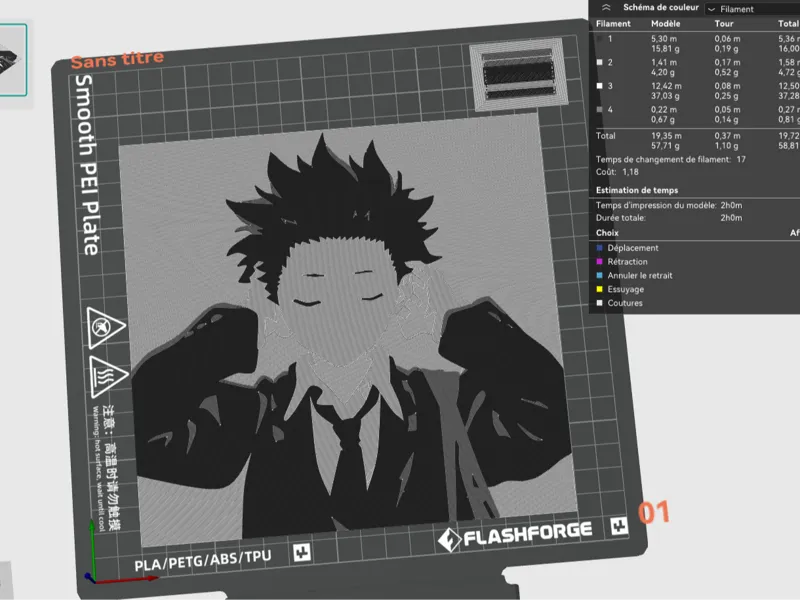800x600 pixels.
Task: Click the 'Essuyage' label text
Action: coord(626,289)
